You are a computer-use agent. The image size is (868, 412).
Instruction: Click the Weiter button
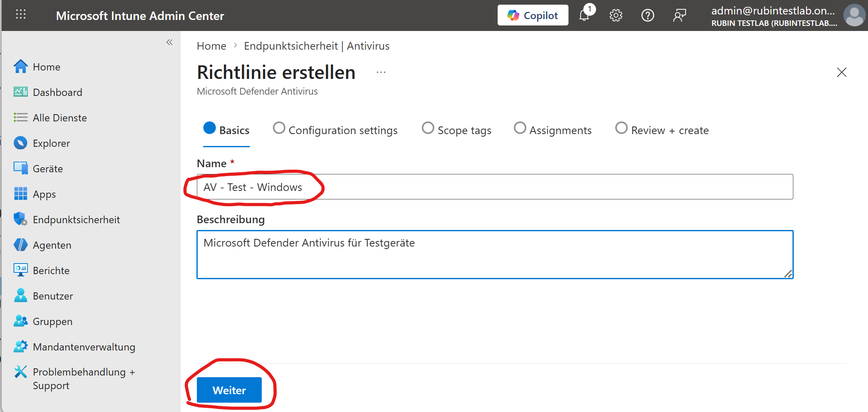[x=229, y=390]
